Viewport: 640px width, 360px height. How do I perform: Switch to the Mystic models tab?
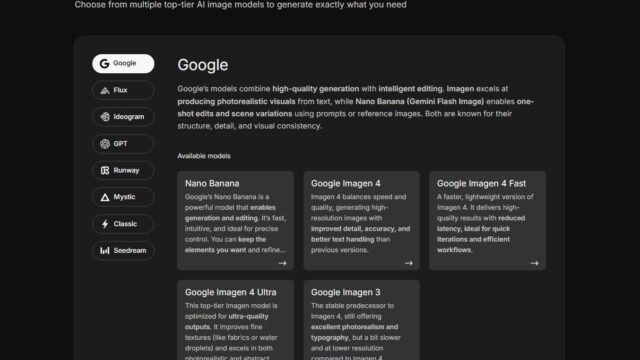click(x=123, y=197)
